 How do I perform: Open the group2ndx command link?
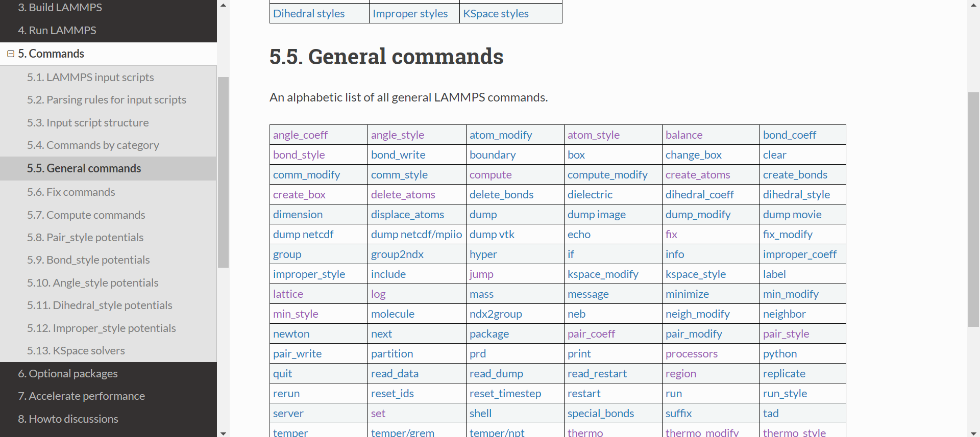point(397,254)
